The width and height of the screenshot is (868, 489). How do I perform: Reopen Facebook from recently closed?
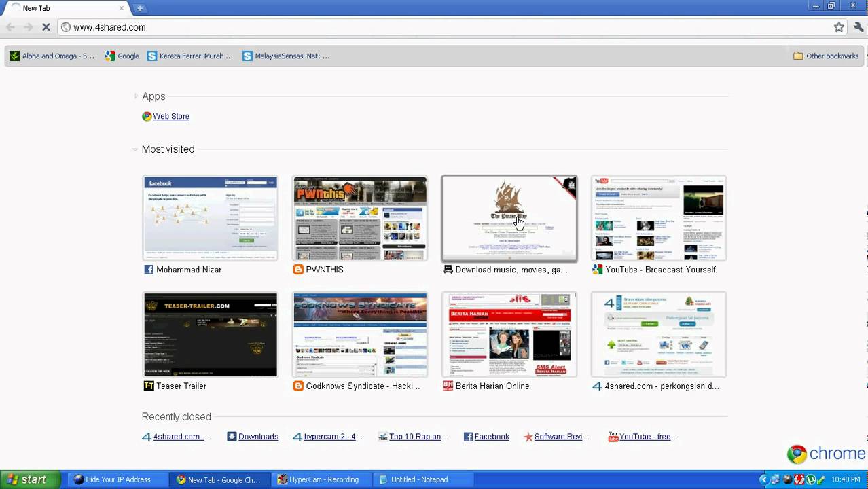point(491,437)
